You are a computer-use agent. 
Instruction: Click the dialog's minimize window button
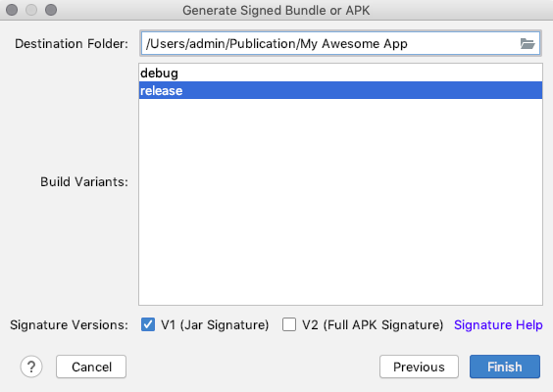[31, 10]
